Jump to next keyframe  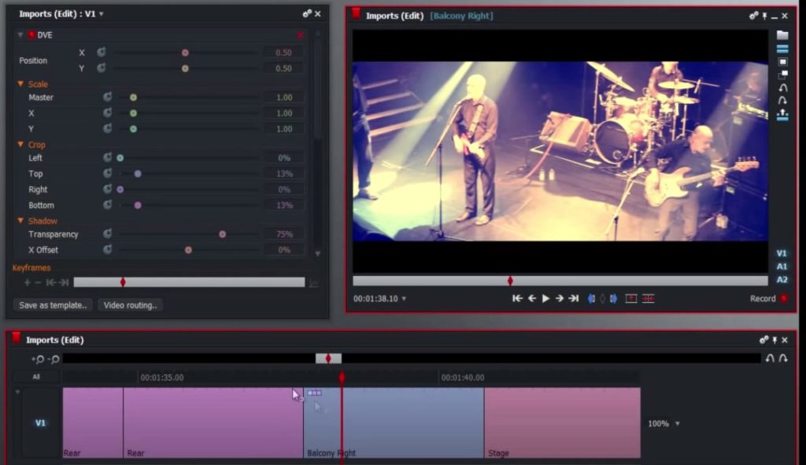(x=64, y=282)
